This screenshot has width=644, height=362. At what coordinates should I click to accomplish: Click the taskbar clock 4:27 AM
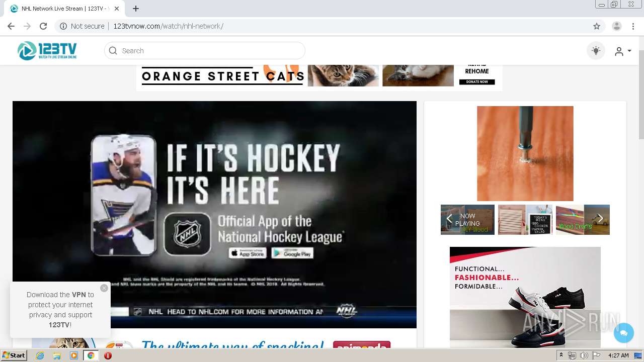[619, 355]
